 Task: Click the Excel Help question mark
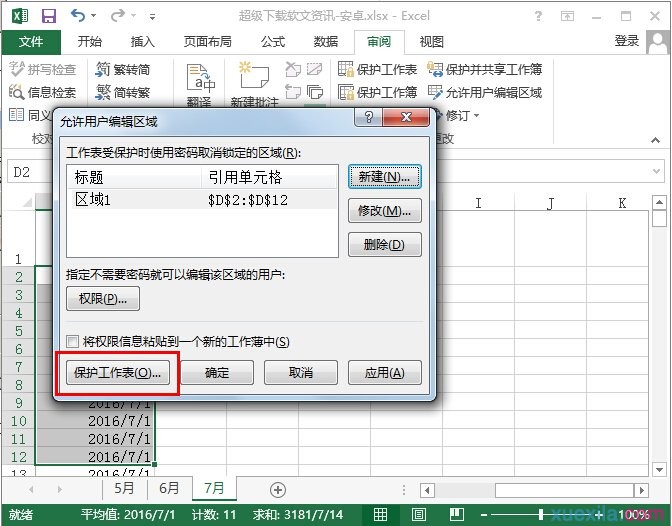tap(538, 16)
